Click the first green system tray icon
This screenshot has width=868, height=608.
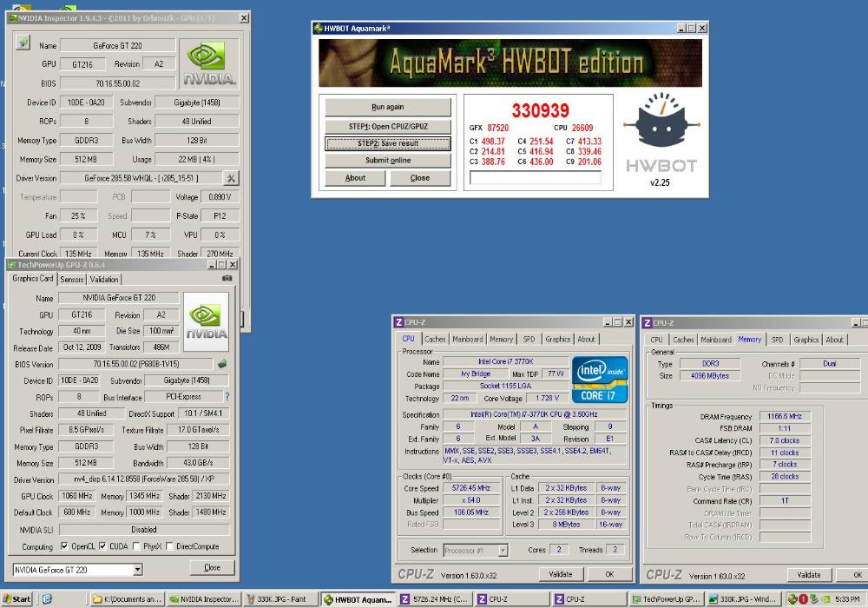tap(792, 598)
